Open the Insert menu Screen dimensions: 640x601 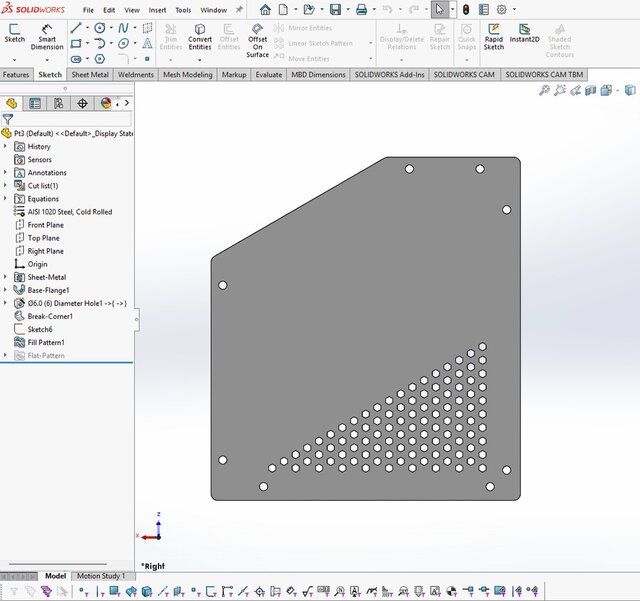click(157, 10)
